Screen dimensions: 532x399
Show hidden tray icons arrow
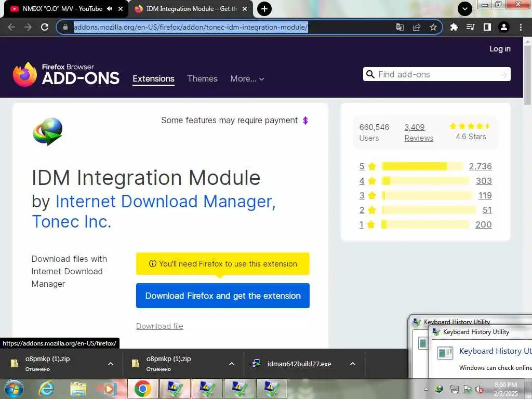[x=426, y=389]
